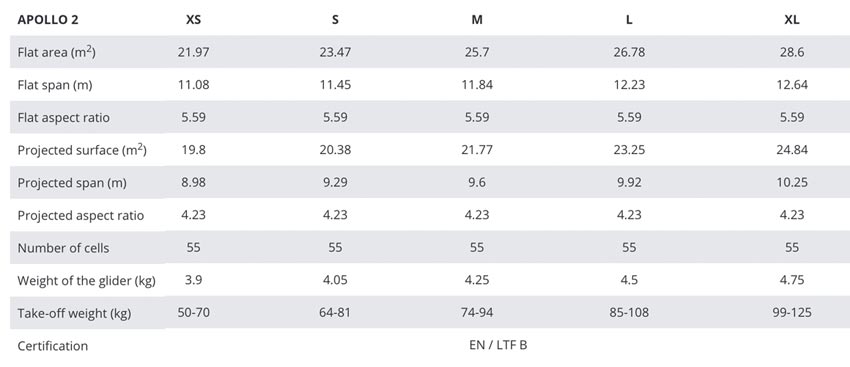Select the L size column header
Screen dimensions: 850x367
tap(629, 20)
